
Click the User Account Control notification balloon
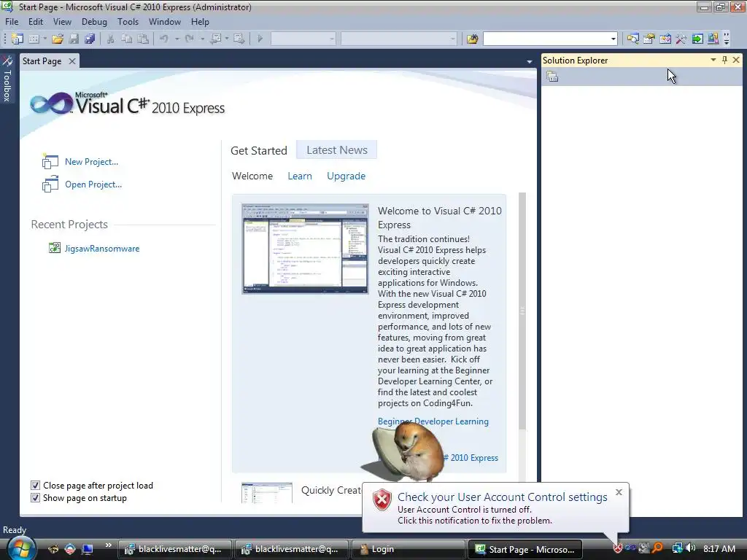coord(495,507)
